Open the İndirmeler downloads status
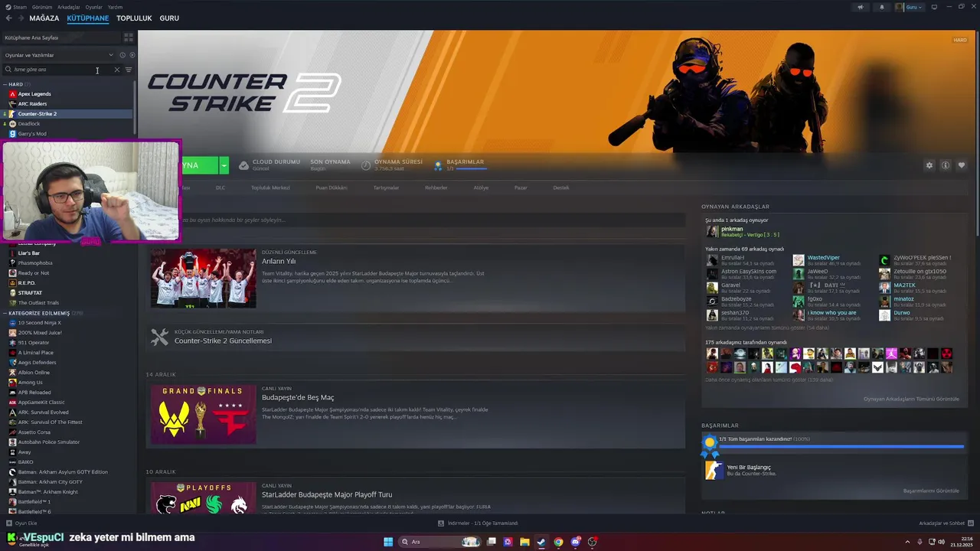The height and width of the screenshot is (551, 980). coord(478,523)
